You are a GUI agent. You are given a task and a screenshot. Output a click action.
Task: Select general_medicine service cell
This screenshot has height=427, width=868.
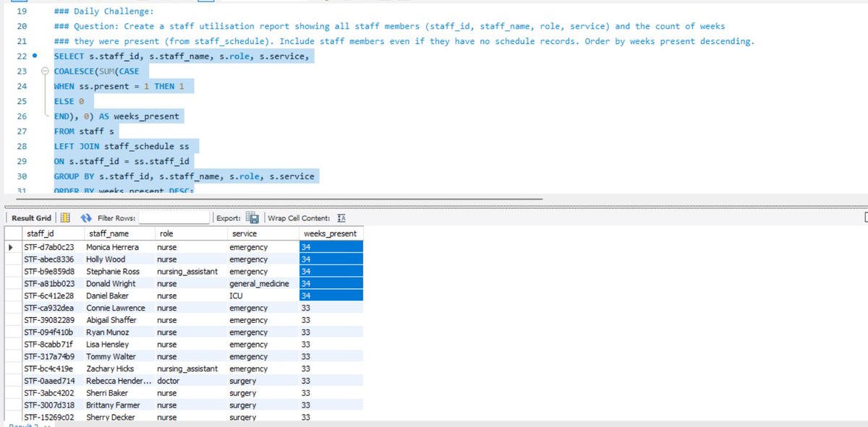tap(262, 284)
